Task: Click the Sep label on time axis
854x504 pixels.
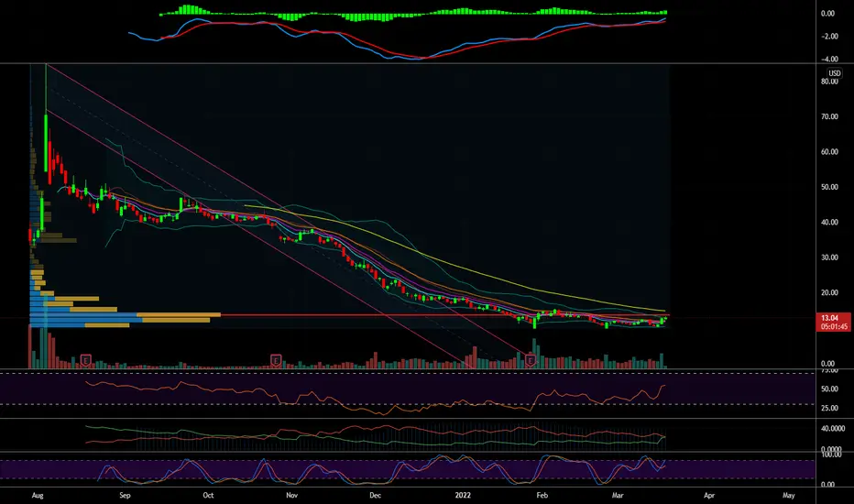Action: (125, 495)
